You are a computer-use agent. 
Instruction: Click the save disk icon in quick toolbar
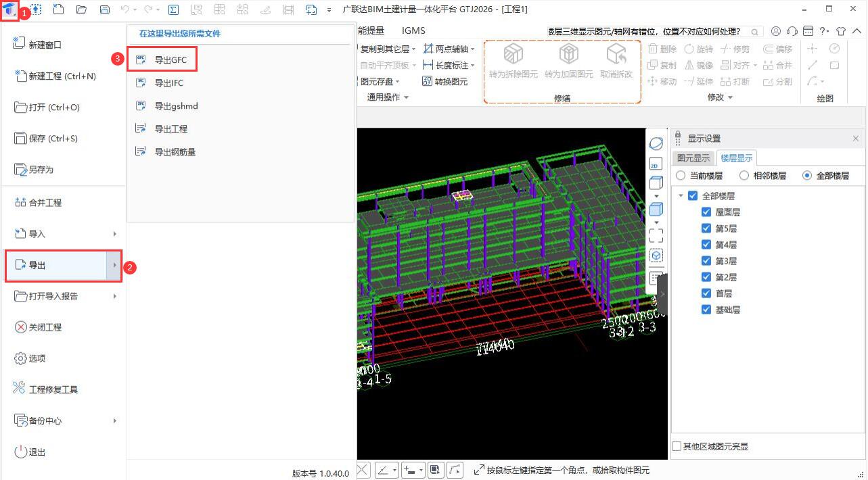[x=104, y=9]
